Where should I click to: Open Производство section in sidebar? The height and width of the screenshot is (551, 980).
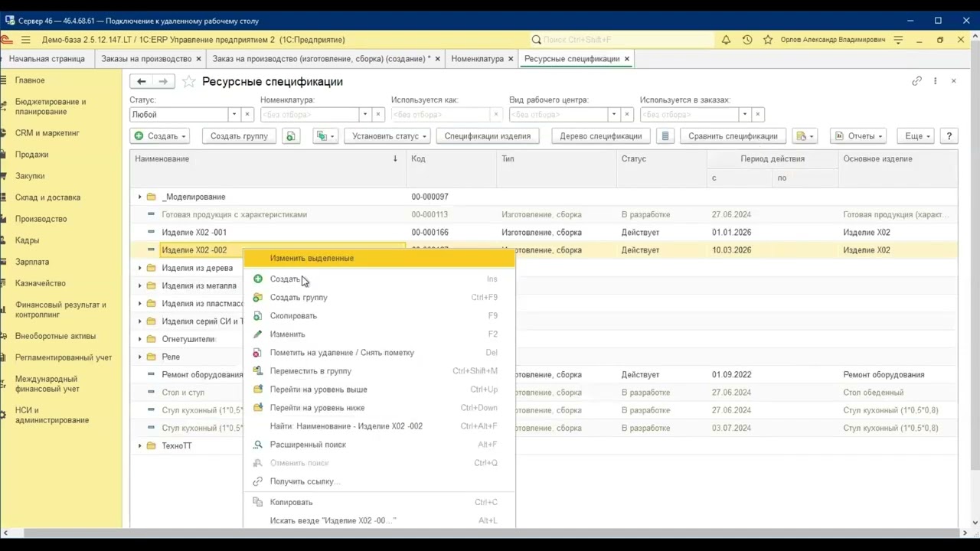41,219
